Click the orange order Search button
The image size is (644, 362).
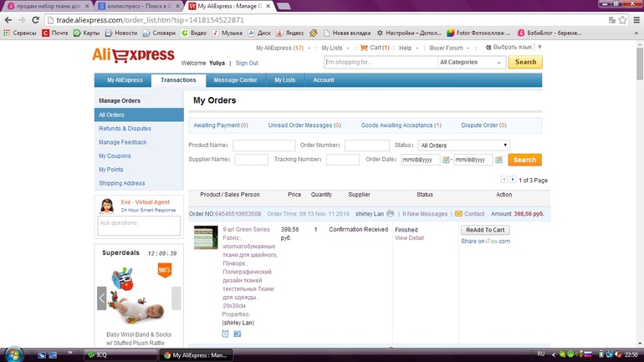(524, 160)
